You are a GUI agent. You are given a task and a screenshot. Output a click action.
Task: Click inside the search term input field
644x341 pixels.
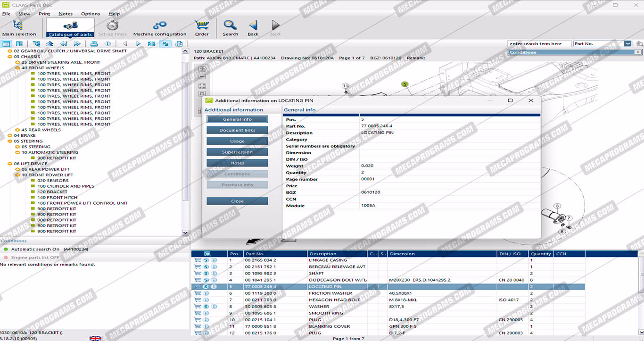539,44
